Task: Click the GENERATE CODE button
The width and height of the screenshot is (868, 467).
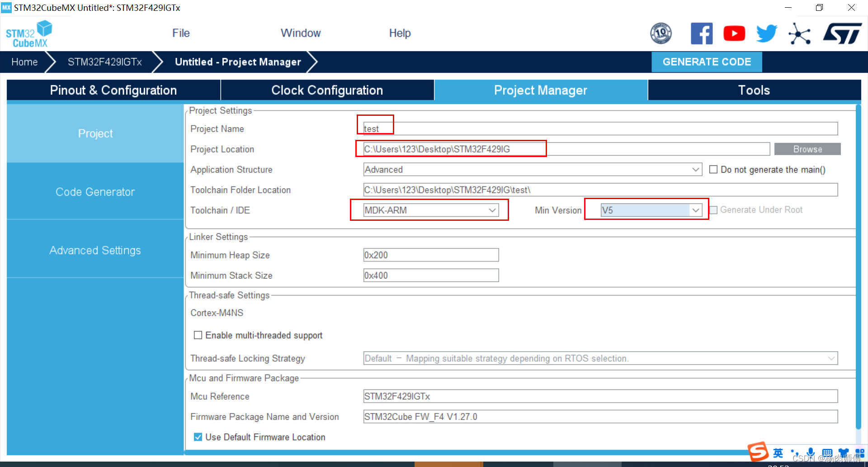Action: pos(707,62)
